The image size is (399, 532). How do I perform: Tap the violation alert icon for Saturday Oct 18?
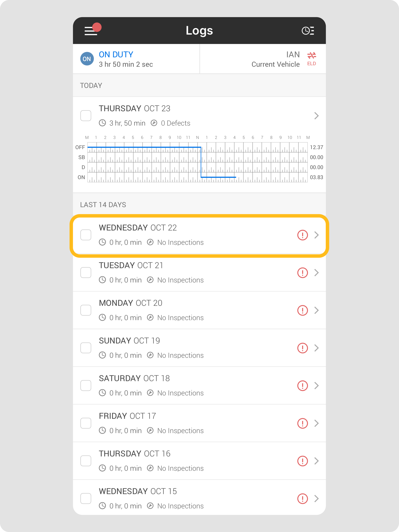pyautogui.click(x=302, y=386)
